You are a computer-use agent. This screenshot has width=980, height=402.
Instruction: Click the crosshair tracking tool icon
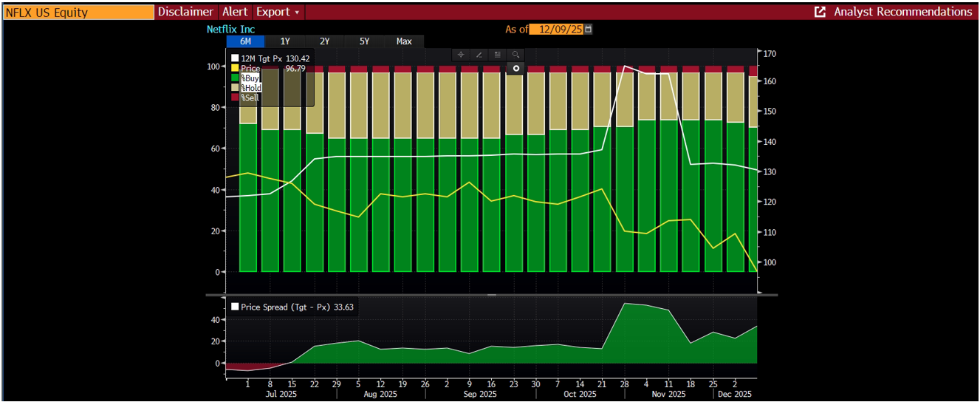click(x=460, y=55)
